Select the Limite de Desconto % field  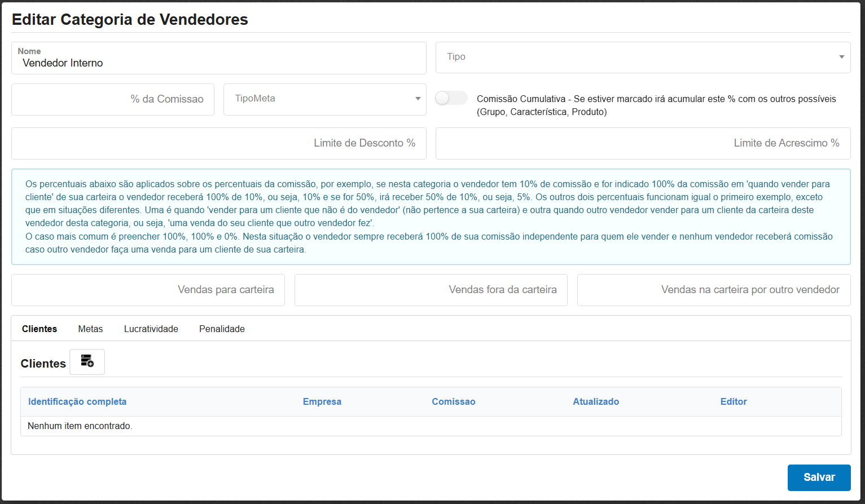218,143
